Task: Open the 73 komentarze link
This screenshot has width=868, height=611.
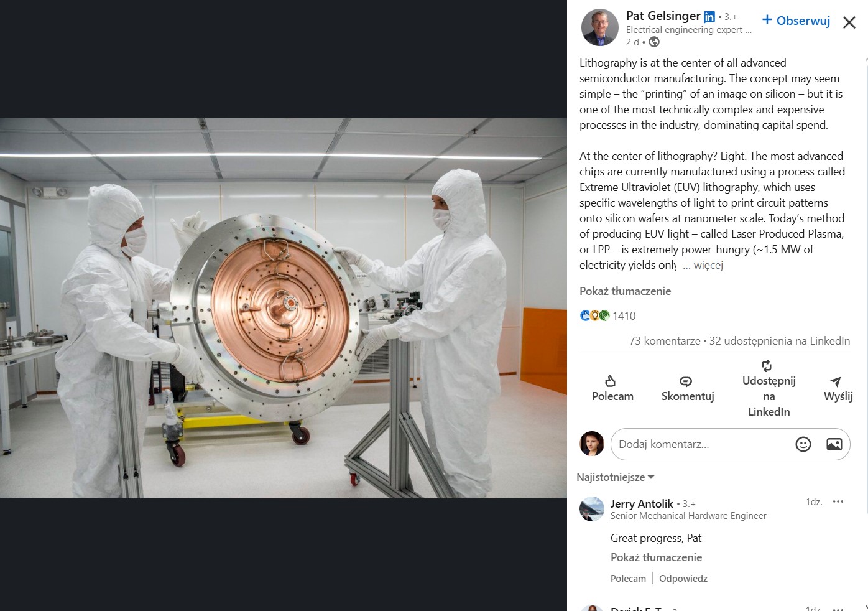Action: [665, 341]
